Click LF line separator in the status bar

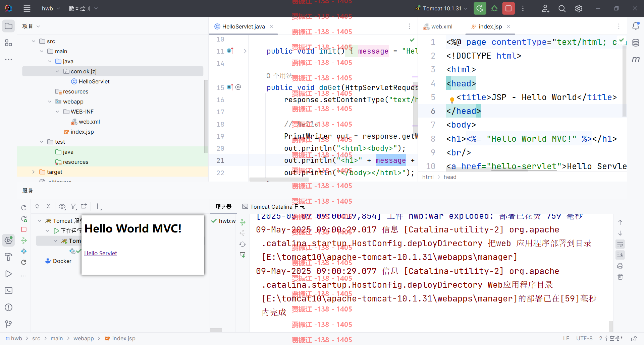[x=566, y=339]
